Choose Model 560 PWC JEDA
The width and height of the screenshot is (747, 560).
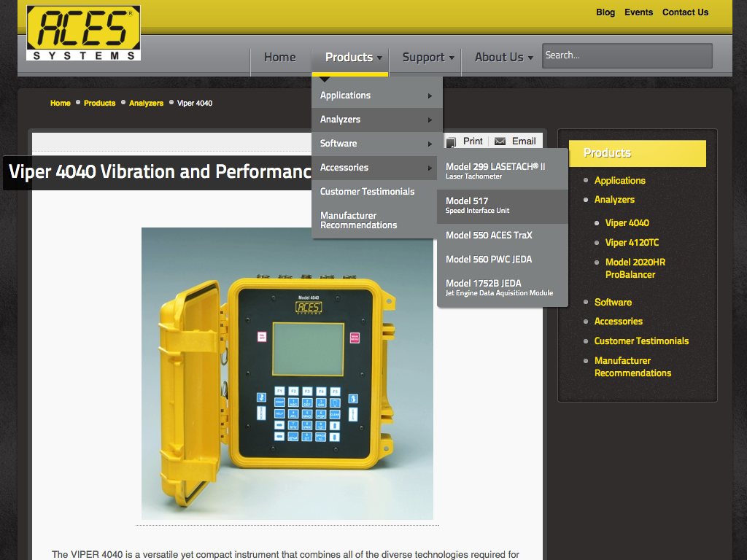502,260
